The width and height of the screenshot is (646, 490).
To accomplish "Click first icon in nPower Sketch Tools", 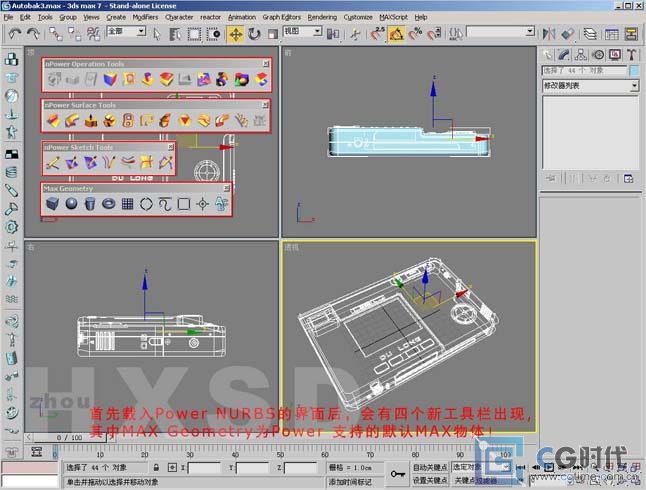I will click(53, 162).
